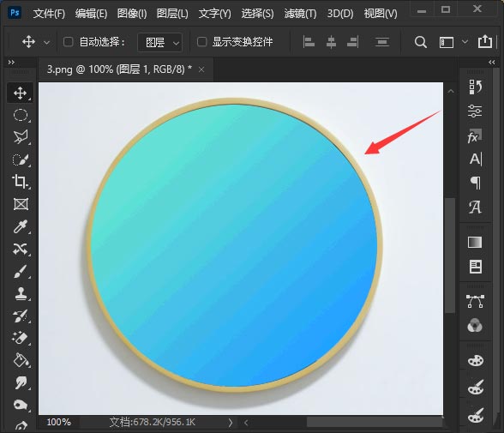Align right edges button
Viewport: 504px width, 433px height.
click(x=353, y=42)
